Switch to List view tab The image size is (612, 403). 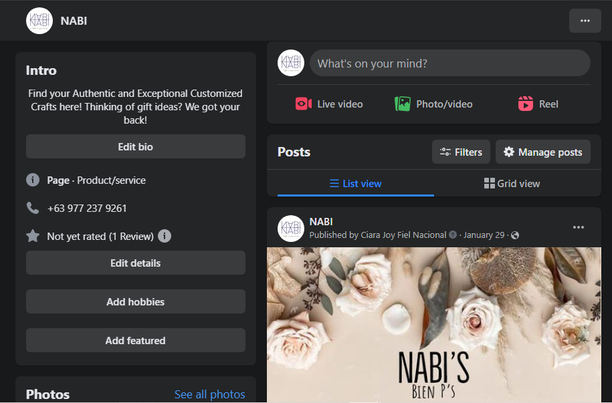point(356,184)
